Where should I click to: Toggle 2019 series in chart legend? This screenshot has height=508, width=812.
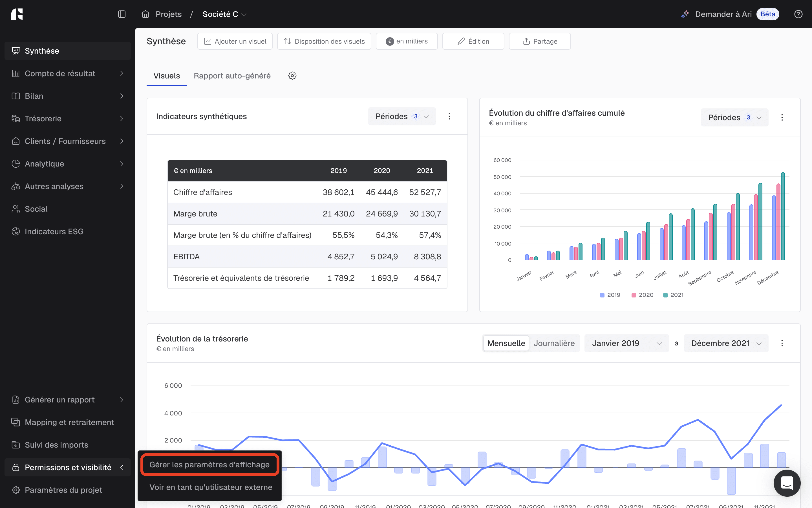pyautogui.click(x=610, y=295)
